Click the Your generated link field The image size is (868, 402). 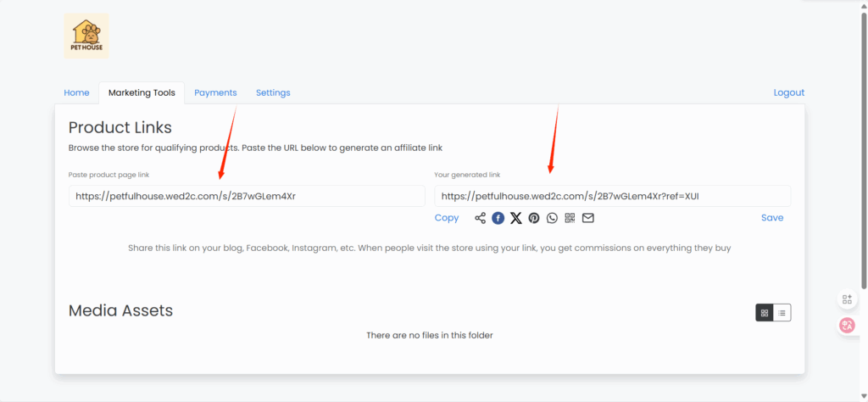tap(613, 196)
